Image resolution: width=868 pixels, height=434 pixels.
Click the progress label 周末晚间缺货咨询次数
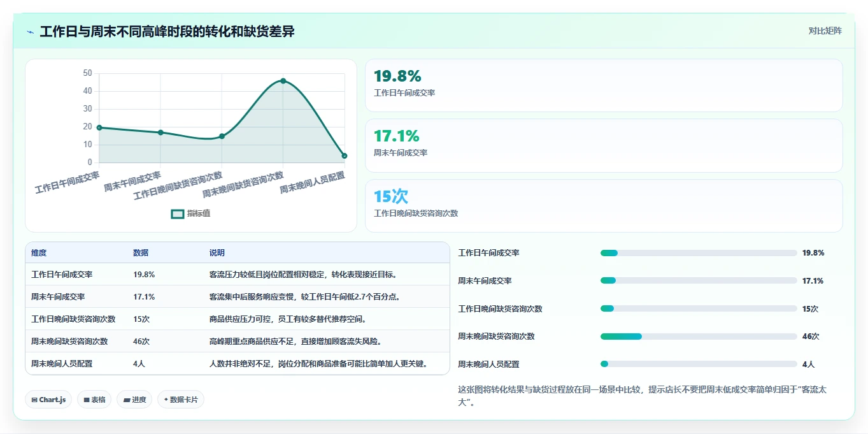tap(497, 336)
